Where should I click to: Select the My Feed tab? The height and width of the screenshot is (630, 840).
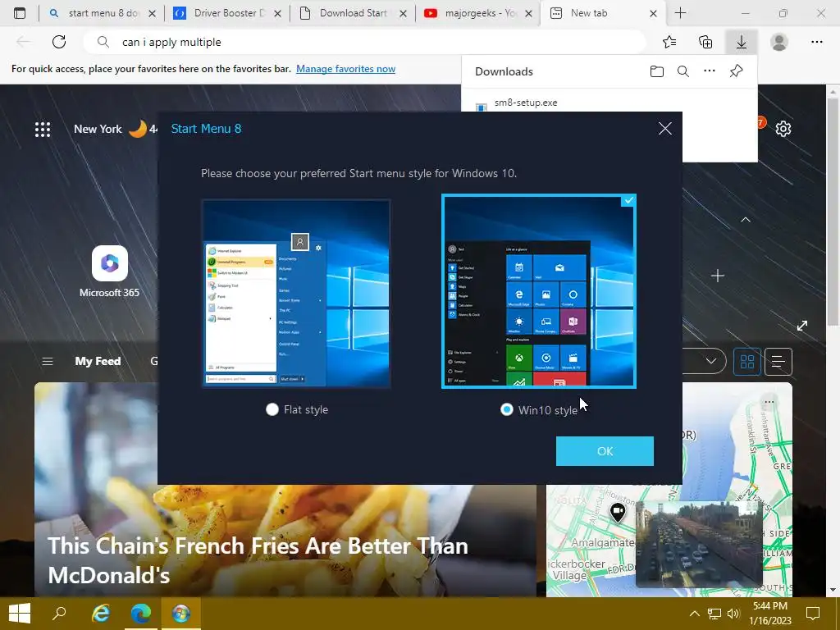[98, 361]
